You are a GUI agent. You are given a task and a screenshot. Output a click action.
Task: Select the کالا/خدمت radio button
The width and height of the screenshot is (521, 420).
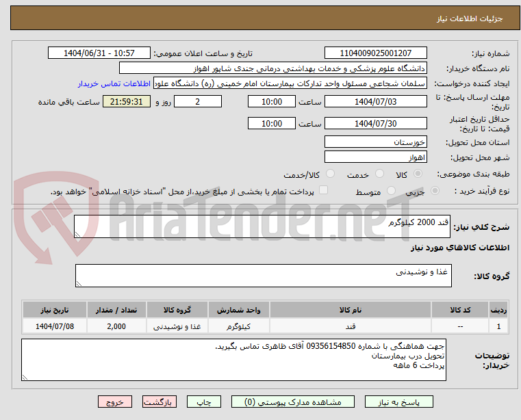pos(330,174)
